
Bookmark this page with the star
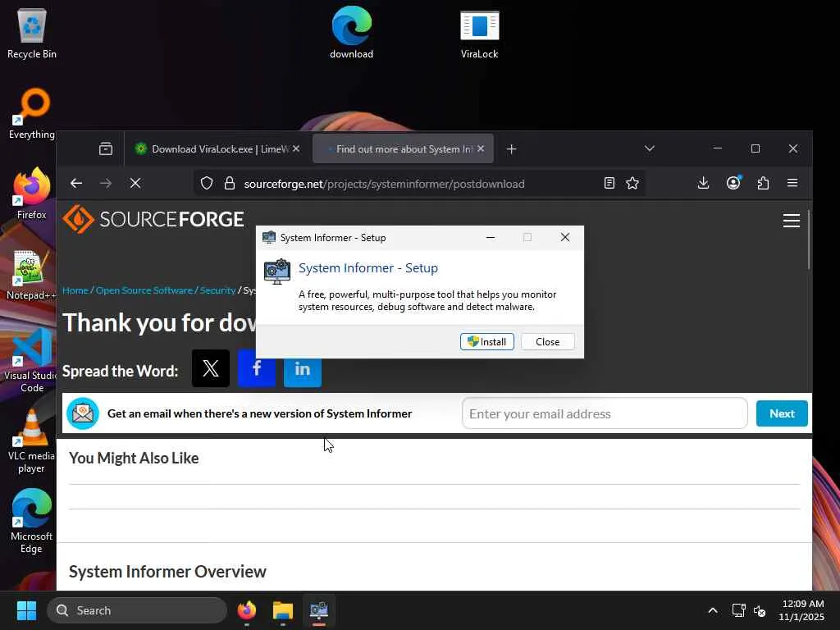pyautogui.click(x=632, y=183)
